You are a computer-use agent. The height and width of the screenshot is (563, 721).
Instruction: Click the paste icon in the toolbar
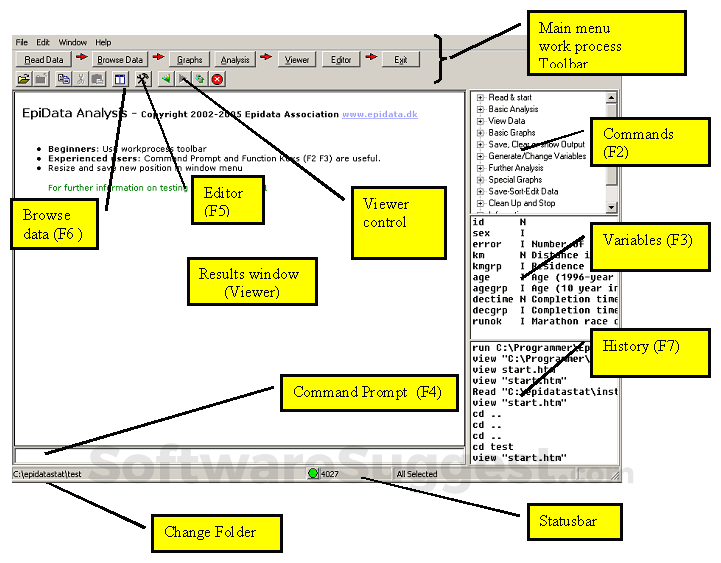[x=97, y=79]
